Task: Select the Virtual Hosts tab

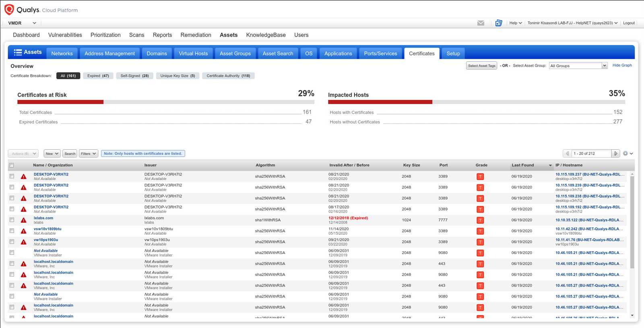Action: coord(193,53)
